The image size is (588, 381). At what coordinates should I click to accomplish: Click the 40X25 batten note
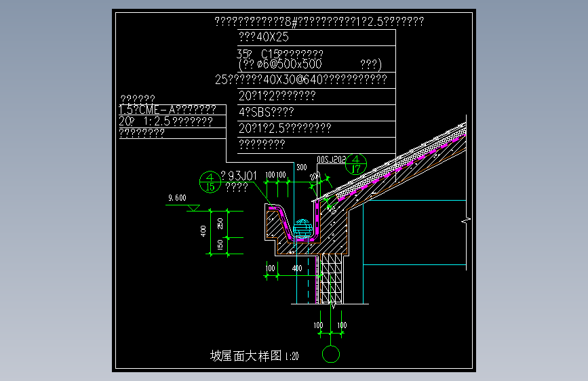[x=264, y=37]
